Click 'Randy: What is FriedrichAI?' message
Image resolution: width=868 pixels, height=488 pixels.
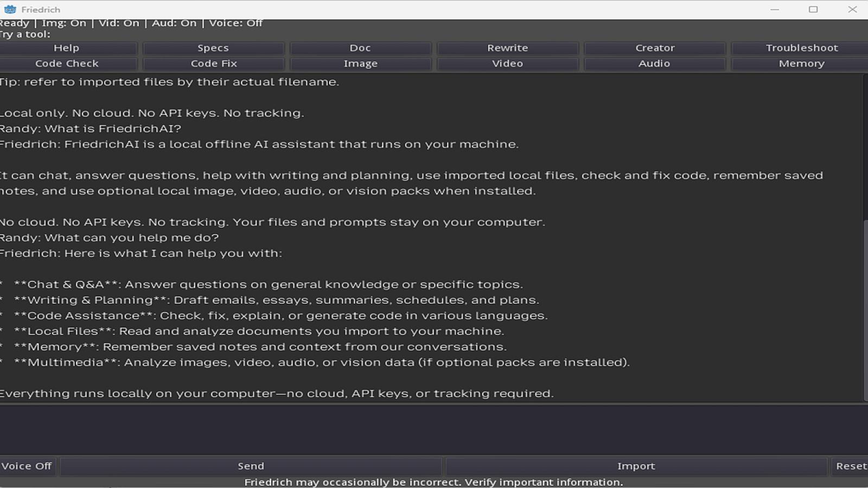(x=91, y=129)
